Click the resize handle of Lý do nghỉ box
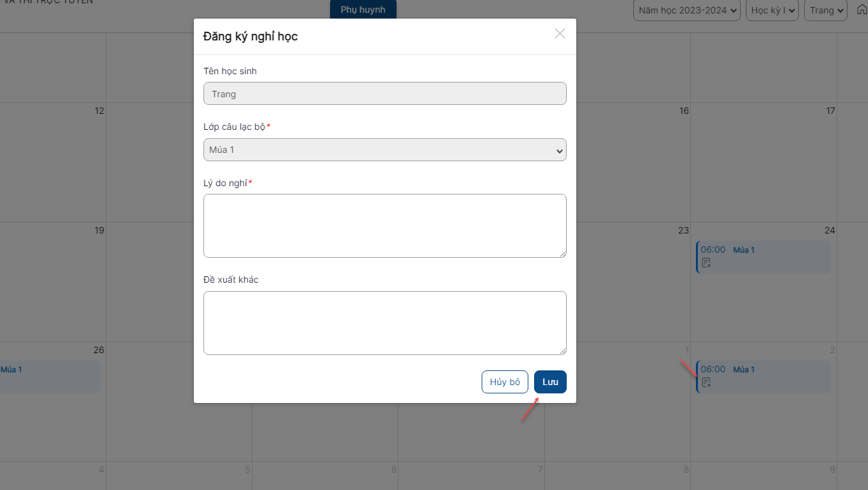The width and height of the screenshot is (868, 490). coord(562,253)
